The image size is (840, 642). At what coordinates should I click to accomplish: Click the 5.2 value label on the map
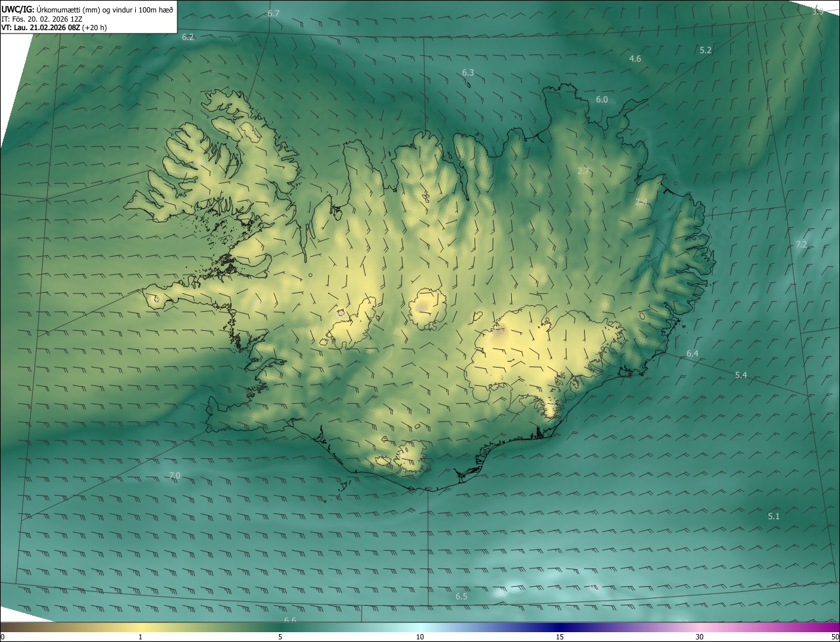[705, 50]
